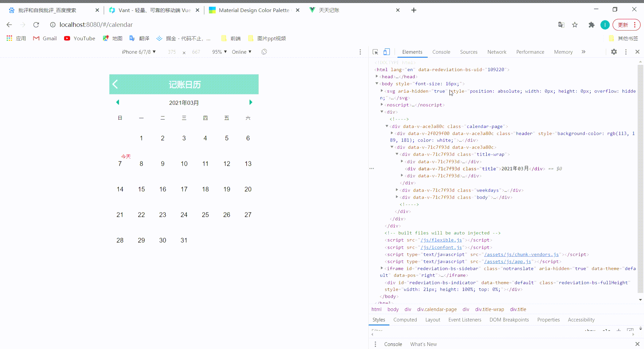Image resolution: width=644 pixels, height=349 pixels.
Task: Collapse the body element node
Action: pyautogui.click(x=377, y=84)
